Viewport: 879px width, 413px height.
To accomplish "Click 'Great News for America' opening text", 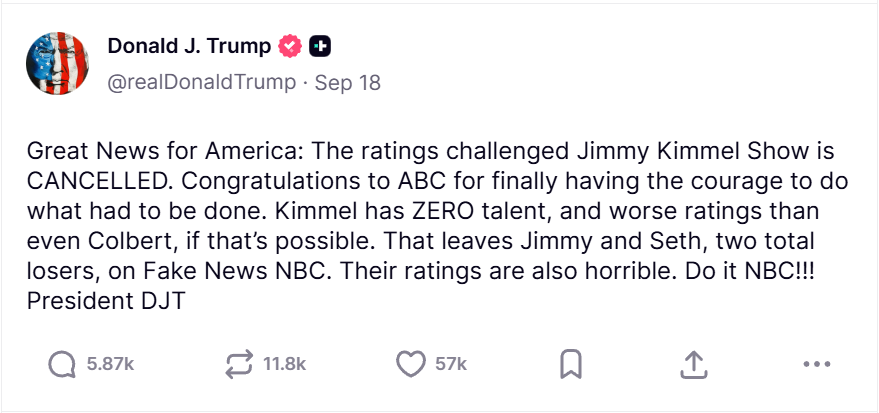I will point(151,153).
